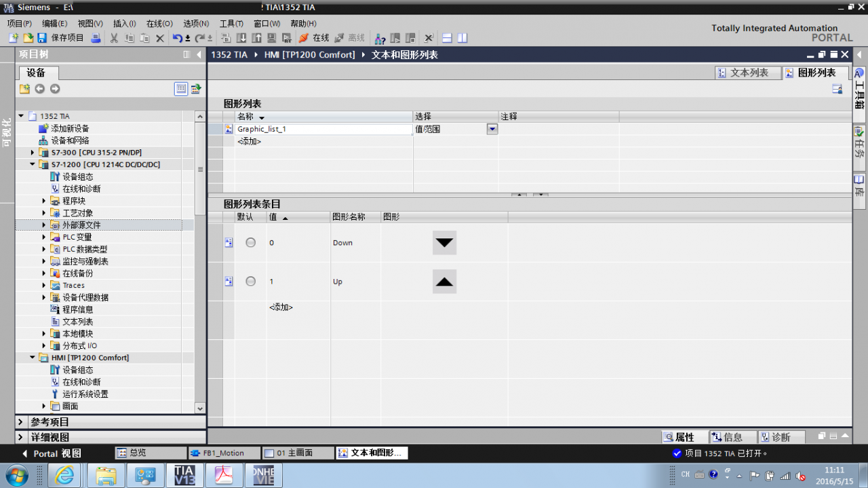Open selection dropdown for Graphic_list_1
The width and height of the screenshot is (868, 488).
(x=492, y=129)
